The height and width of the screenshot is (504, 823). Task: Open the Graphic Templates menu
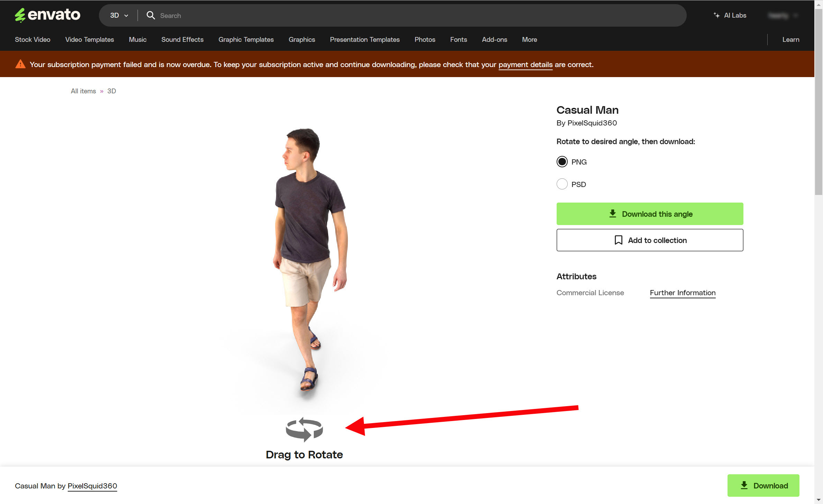(x=246, y=39)
